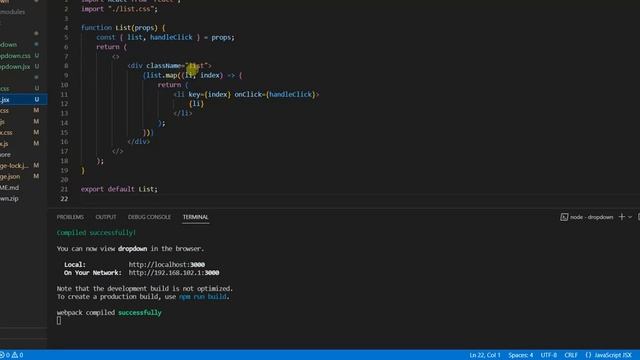
Task: Select language mode JavaScript JSX
Action: 613,355
